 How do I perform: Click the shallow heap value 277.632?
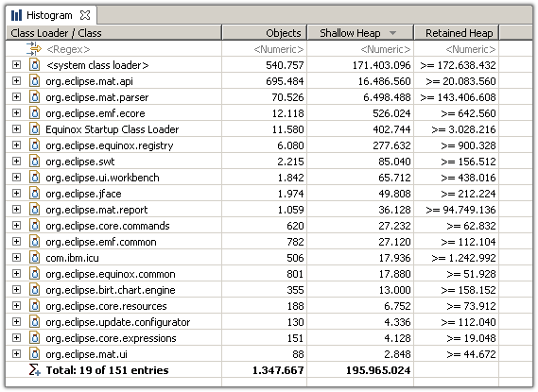click(391, 145)
